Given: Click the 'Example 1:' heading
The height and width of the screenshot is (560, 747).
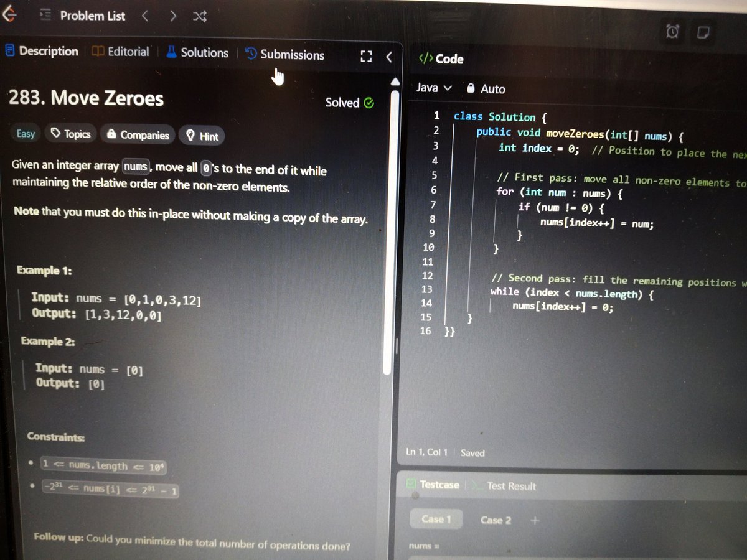Looking at the screenshot, I should pyautogui.click(x=44, y=270).
